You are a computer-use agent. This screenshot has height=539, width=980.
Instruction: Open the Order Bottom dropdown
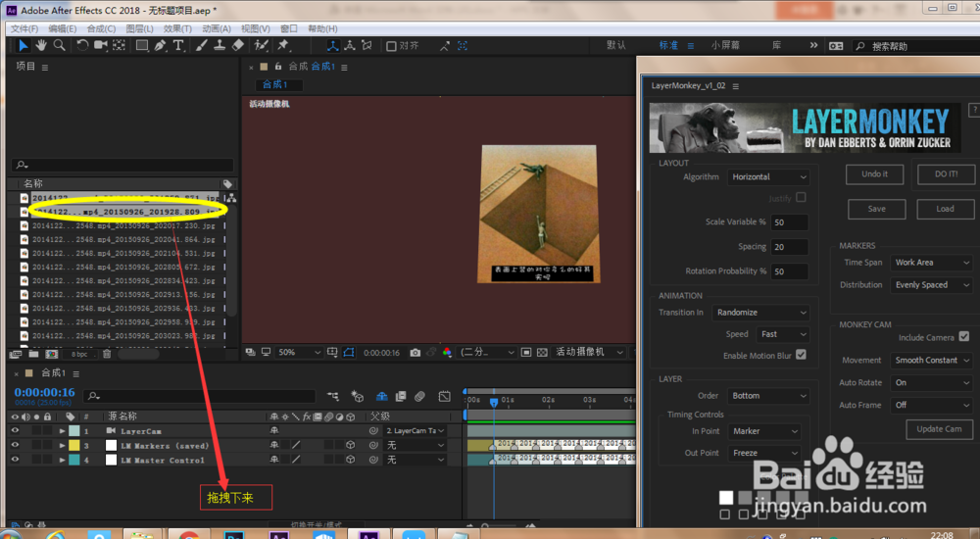coord(768,396)
